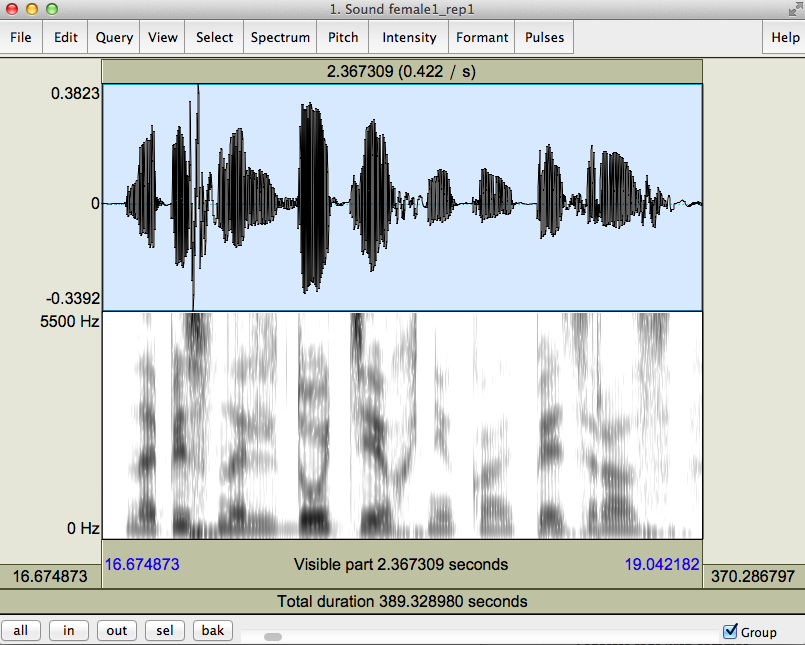This screenshot has height=645, width=805.
Task: Play the preceding segment labeled 16.674873
Action: coord(50,576)
